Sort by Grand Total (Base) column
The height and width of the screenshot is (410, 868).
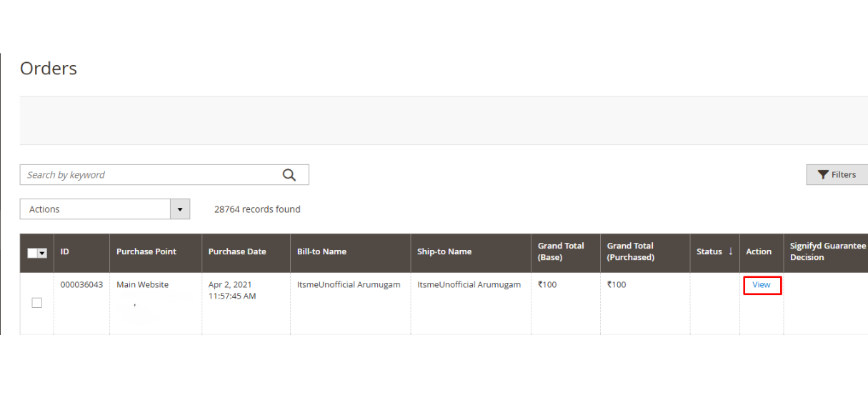coord(566,252)
